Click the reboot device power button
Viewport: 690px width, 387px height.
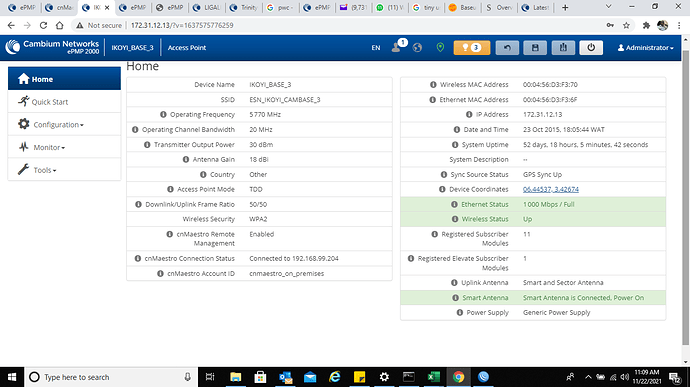tap(591, 48)
